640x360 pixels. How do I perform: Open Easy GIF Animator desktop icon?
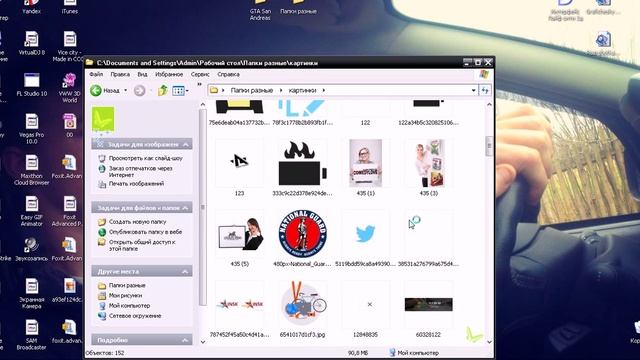(31, 211)
